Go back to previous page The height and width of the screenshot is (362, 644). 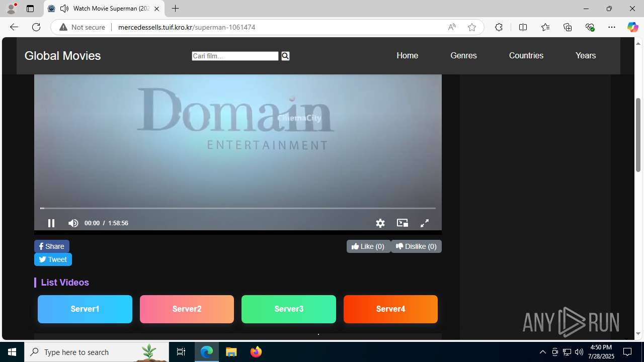click(x=14, y=27)
